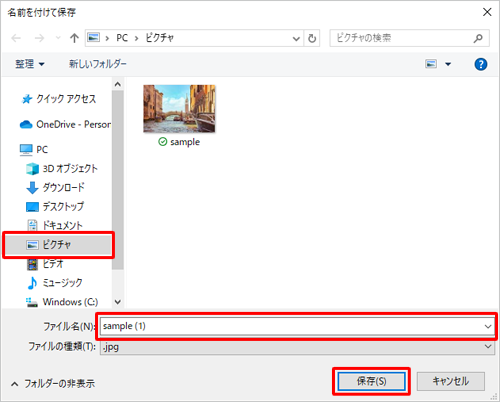The height and width of the screenshot is (402, 500).
Task: Open the 整理 menu
Action: pos(29,64)
